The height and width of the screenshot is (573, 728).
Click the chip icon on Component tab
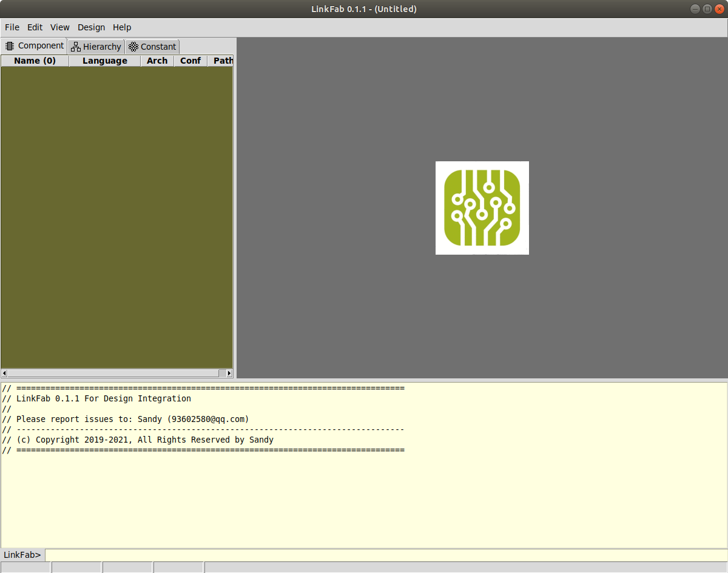(x=10, y=46)
